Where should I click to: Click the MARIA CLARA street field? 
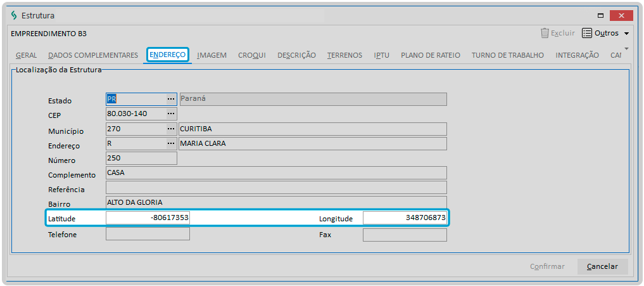pyautogui.click(x=313, y=143)
